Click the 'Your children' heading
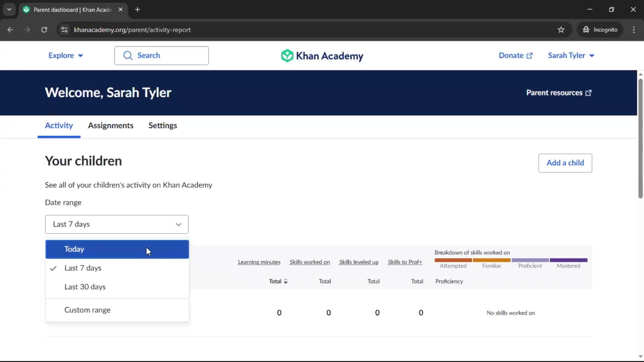 coord(83,161)
